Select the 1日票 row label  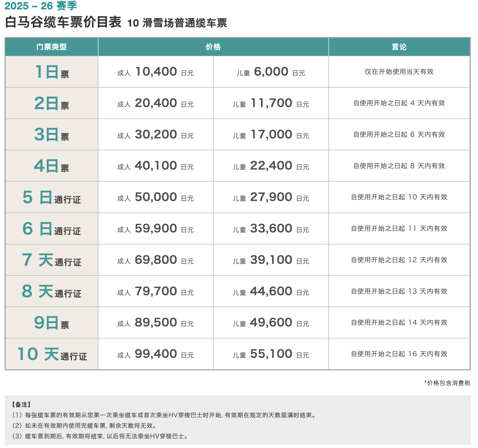click(x=51, y=72)
